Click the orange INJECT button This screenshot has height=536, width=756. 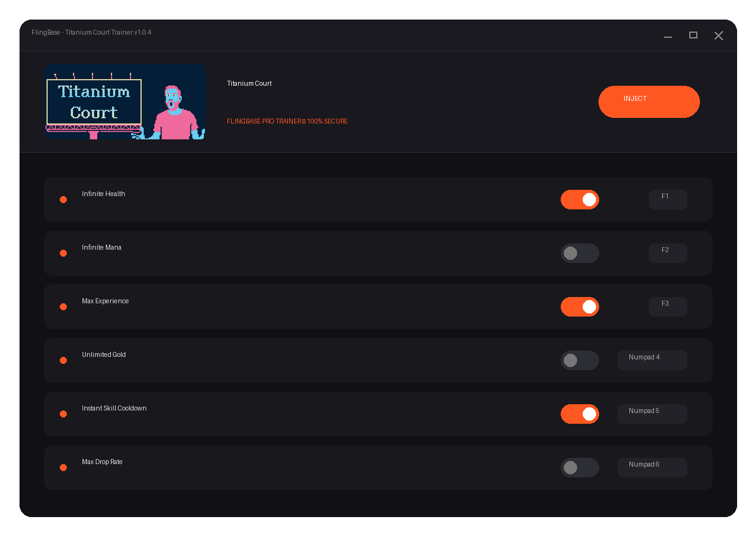pyautogui.click(x=649, y=102)
